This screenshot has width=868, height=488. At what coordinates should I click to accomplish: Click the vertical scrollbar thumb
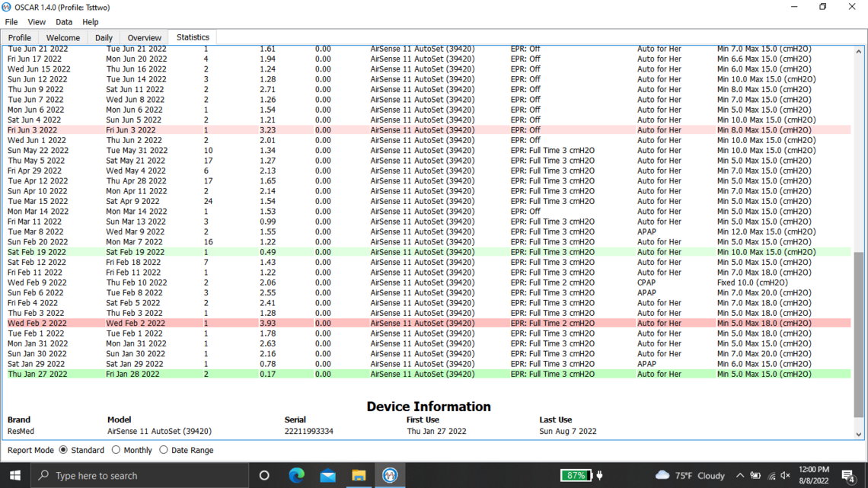[859, 335]
